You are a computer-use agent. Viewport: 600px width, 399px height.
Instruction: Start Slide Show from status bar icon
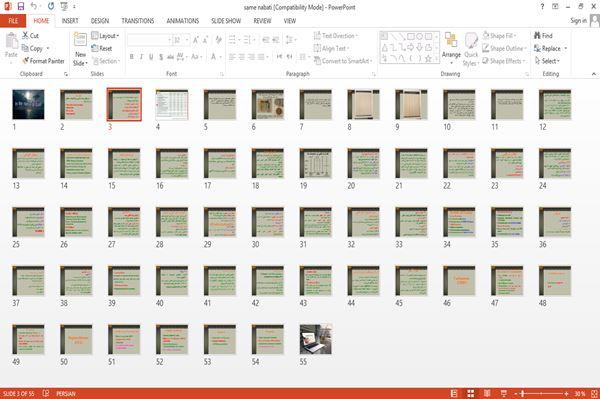[504, 393]
